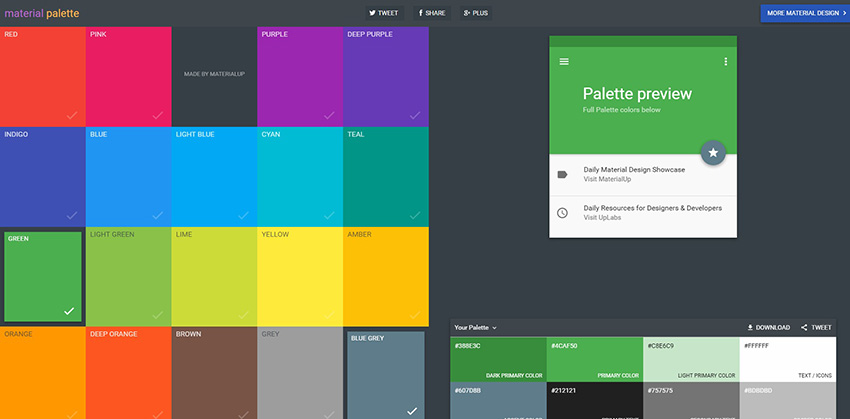The image size is (850, 419).
Task: Expand the Your Palette dropdown
Action: [x=476, y=327]
